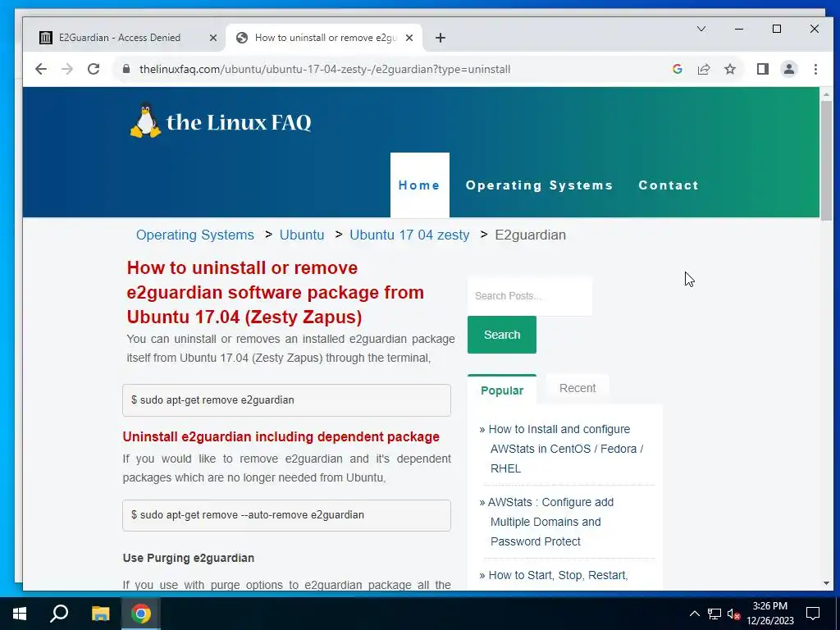
Task: Show hidden system tray icons
Action: [694, 614]
